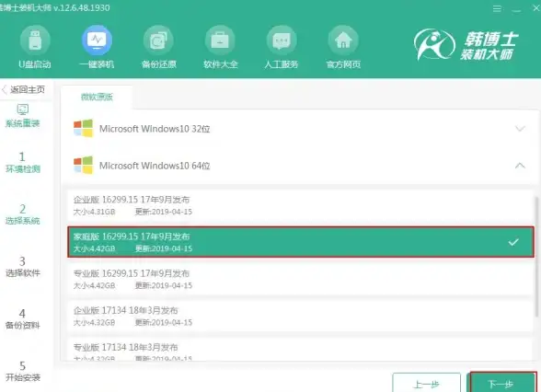The image size is (541, 392).
Task: Select 专业版 17134 18年3月发布 entry
Action: click(300, 351)
